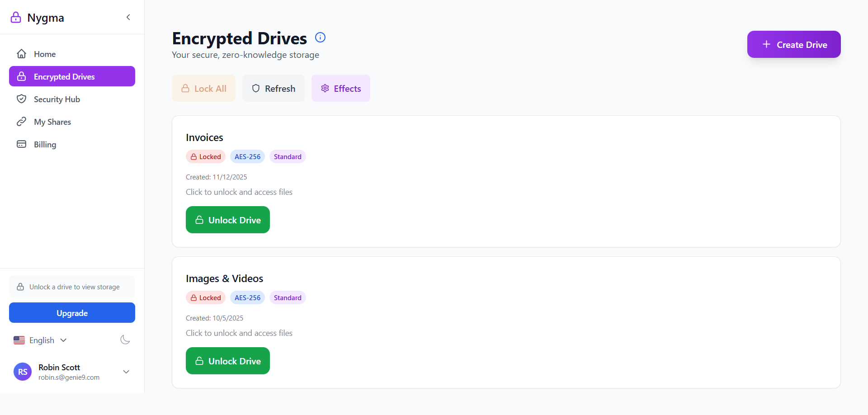868x415 pixels.
Task: Open the Encrypted Drives menu item
Action: [72, 76]
